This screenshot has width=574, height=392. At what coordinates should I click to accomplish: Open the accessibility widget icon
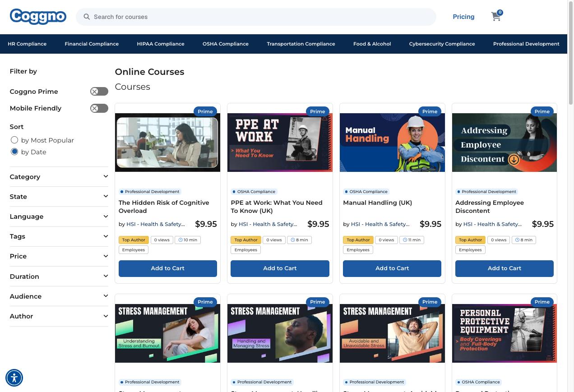tap(14, 378)
